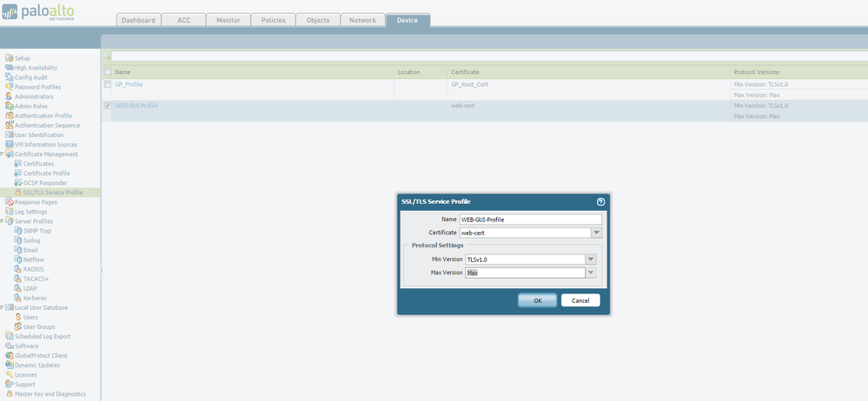Click the High Availability icon

tap(10, 68)
